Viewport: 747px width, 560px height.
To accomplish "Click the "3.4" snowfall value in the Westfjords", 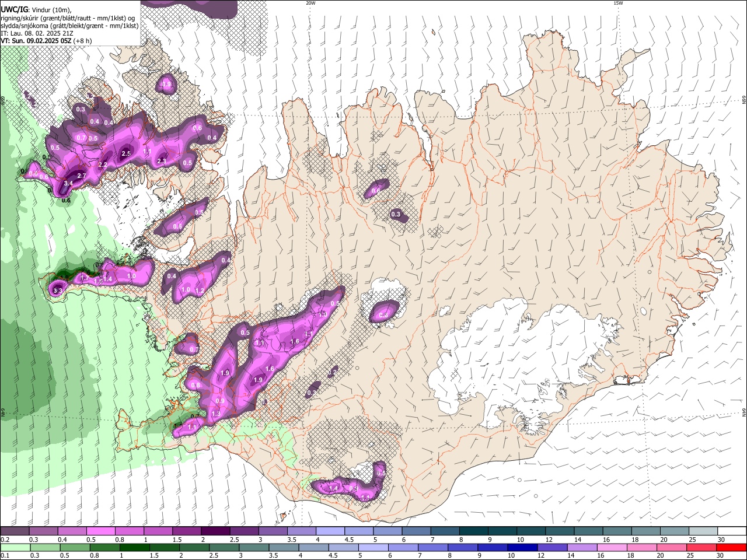I will 68,184.
